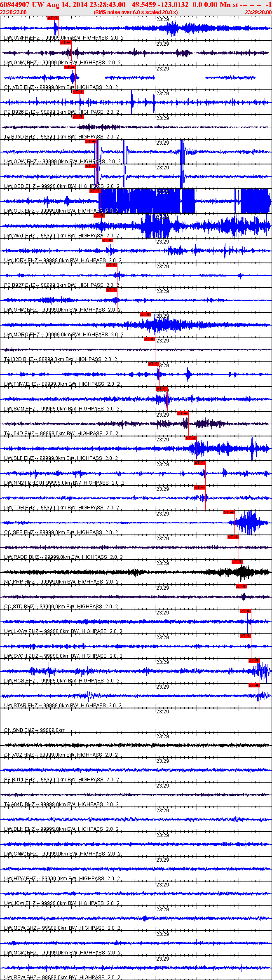Viewport: 272px width, 980px height.
Task: Select the UW.JCW EHZ station label
Action: click(20, 903)
